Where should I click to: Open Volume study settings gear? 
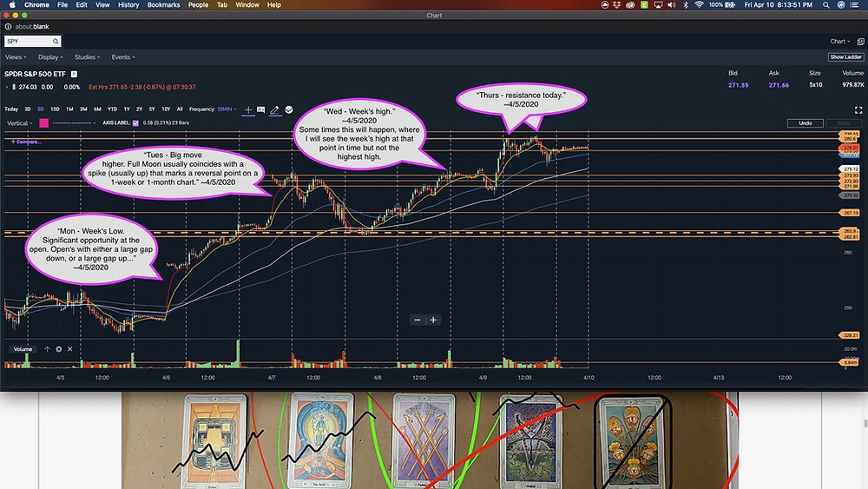click(59, 349)
